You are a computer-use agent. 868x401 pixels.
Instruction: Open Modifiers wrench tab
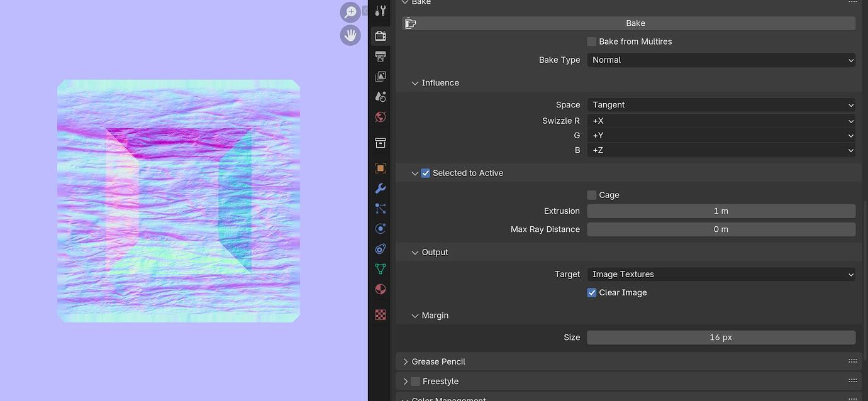pyautogui.click(x=380, y=189)
